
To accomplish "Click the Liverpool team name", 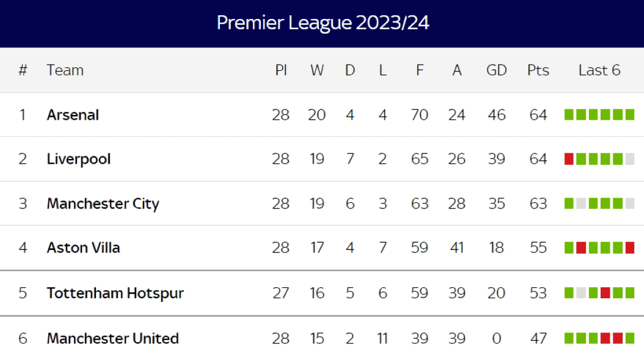I will [x=79, y=159].
